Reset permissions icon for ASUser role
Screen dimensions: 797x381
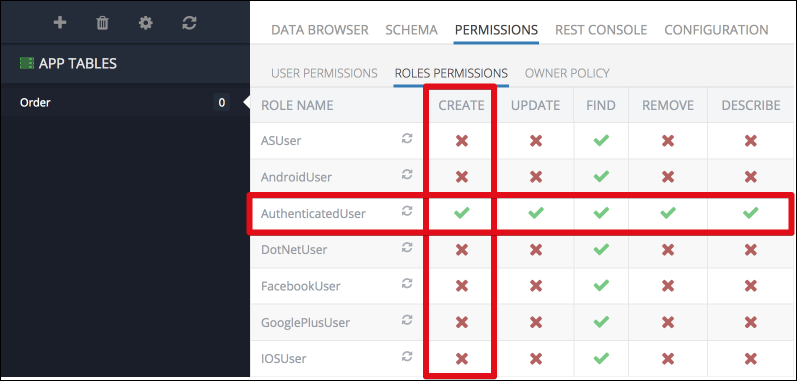[x=407, y=139]
